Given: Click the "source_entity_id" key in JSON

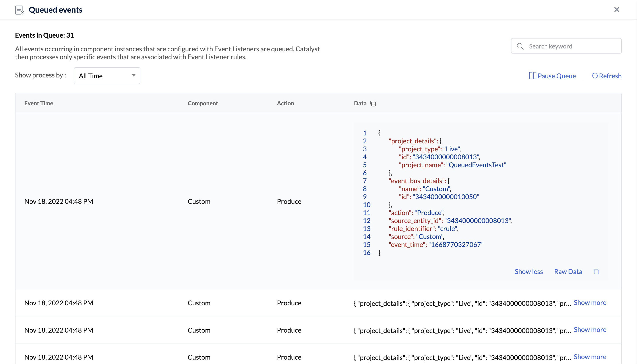Looking at the screenshot, I should point(415,221).
